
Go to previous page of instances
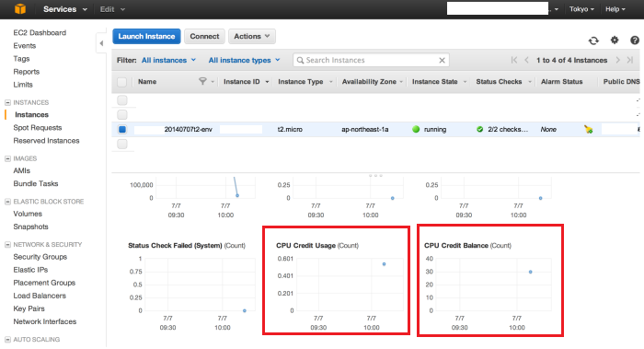(x=526, y=60)
